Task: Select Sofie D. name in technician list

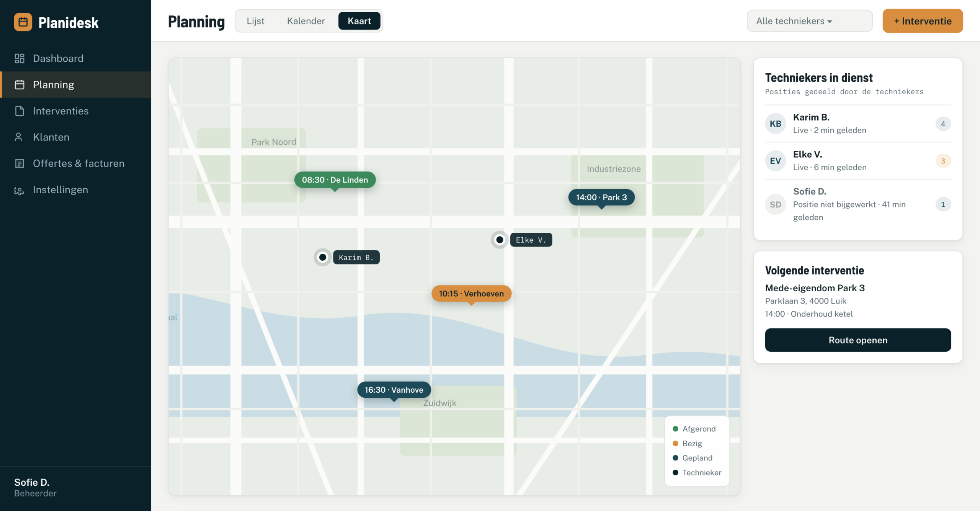Action: pos(810,191)
